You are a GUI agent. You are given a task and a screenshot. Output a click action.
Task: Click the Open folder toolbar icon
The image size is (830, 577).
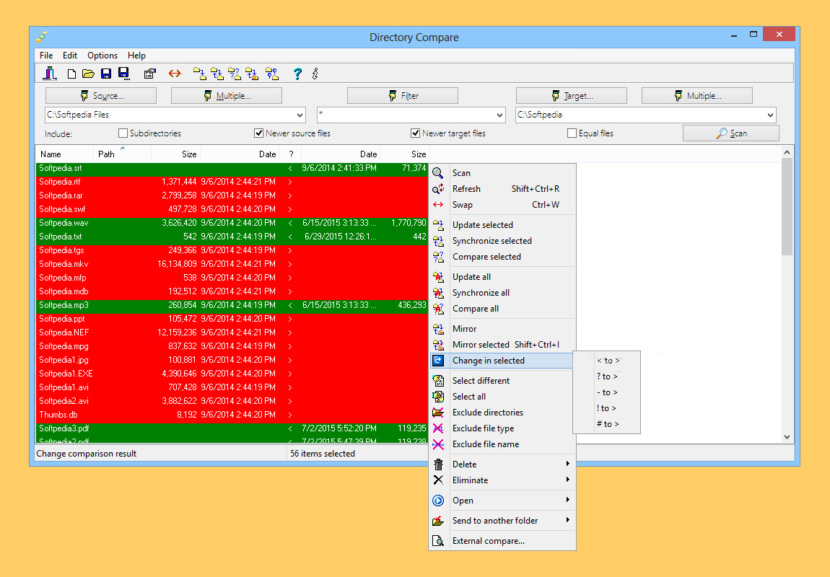point(88,74)
